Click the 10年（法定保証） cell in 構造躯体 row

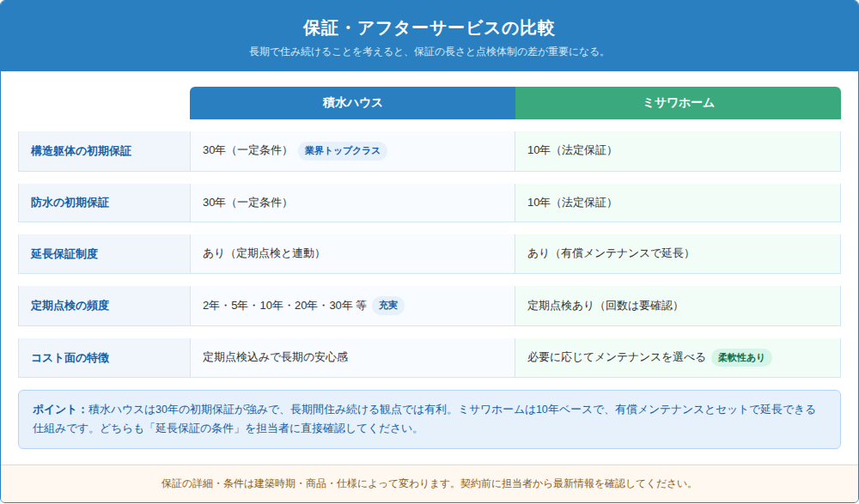pos(678,151)
